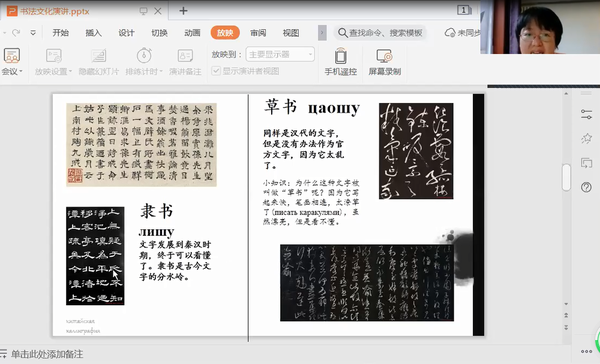Switch to the 开始 tab

pos(60,33)
